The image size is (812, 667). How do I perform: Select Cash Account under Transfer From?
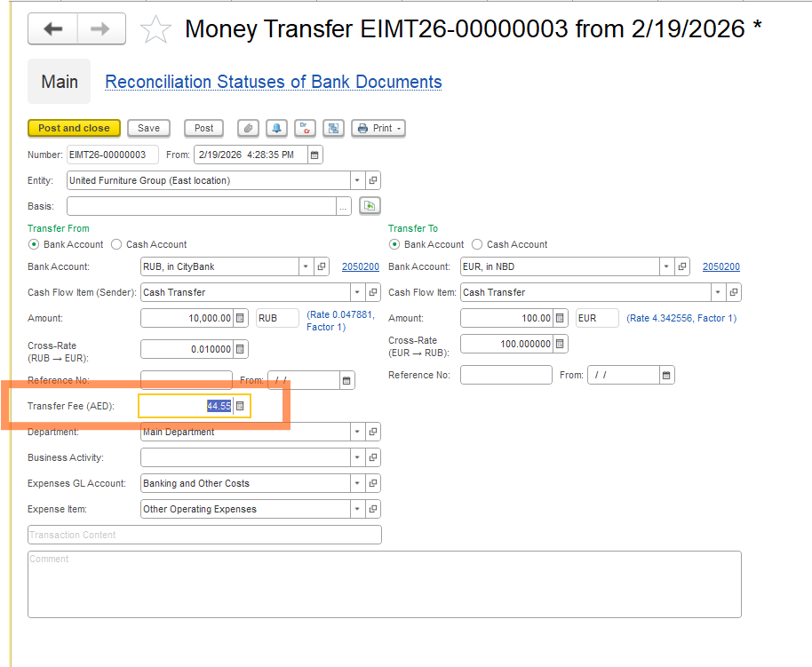(x=116, y=244)
